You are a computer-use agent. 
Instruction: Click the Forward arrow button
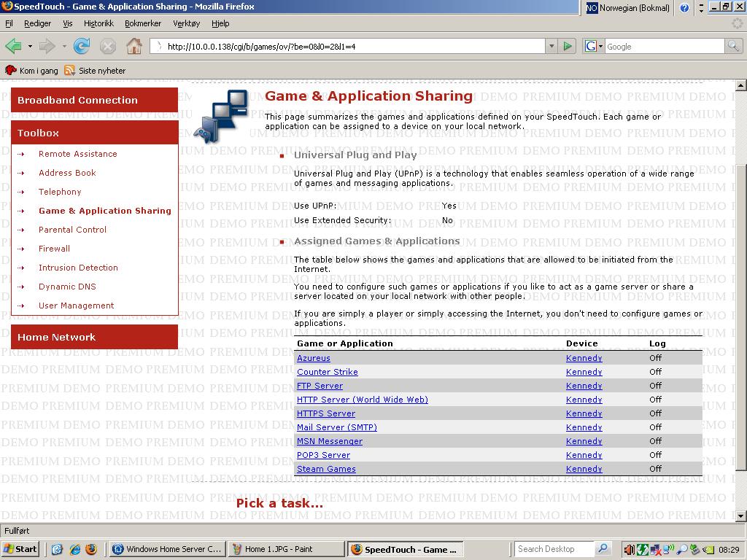[47, 46]
